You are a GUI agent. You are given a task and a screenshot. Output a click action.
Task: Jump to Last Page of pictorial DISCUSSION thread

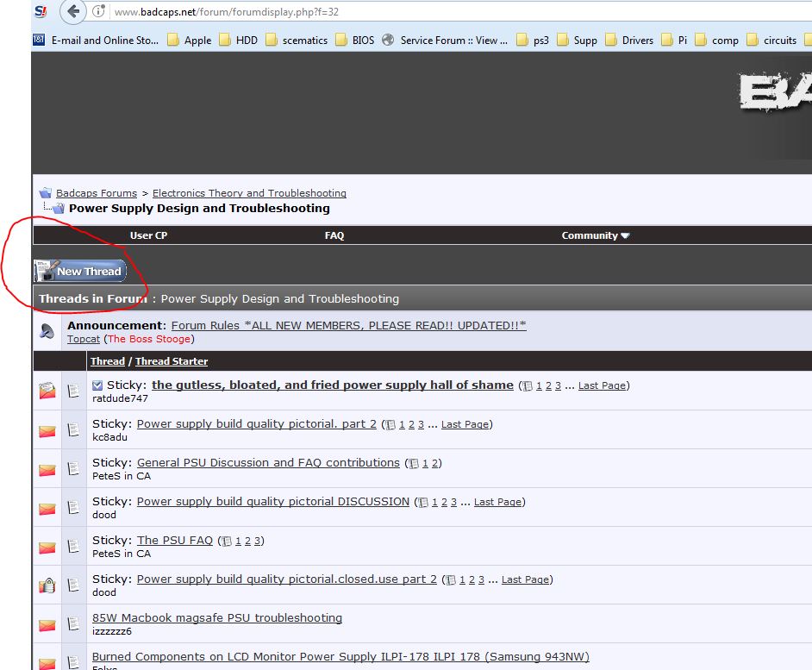pos(497,502)
